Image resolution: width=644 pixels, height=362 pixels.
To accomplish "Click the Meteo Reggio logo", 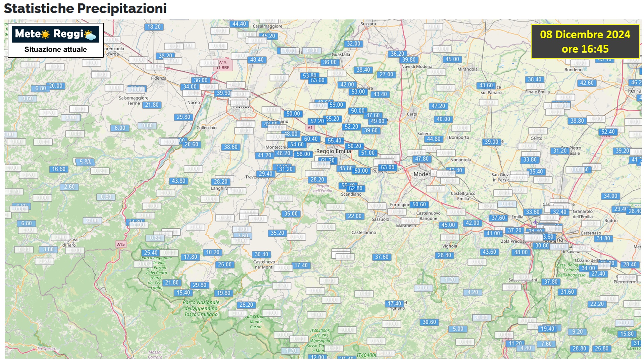I will click(55, 34).
